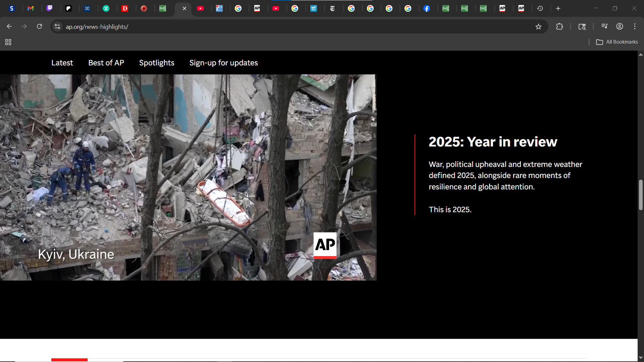Open media controls icon in toolbar
Image resolution: width=644 pixels, height=362 pixels.
coord(604,26)
